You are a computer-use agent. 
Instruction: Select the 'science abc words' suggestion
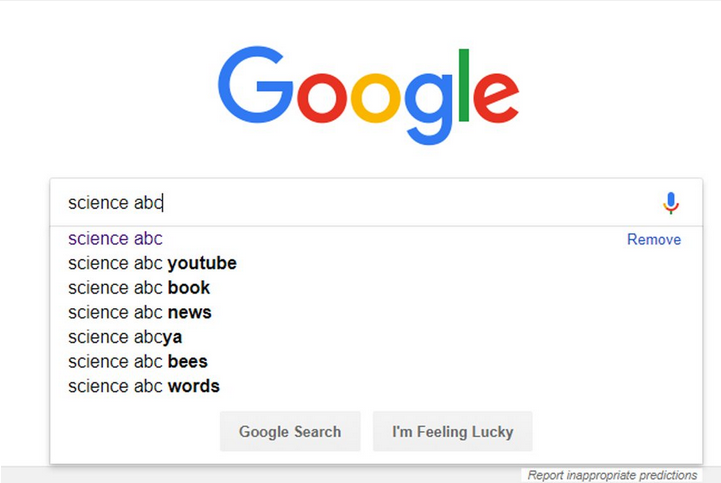point(144,386)
